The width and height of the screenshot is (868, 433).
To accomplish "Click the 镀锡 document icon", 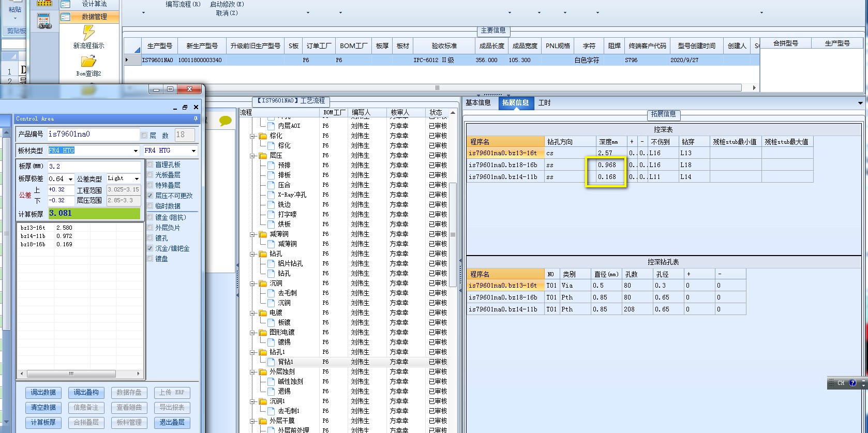I will pos(272,342).
